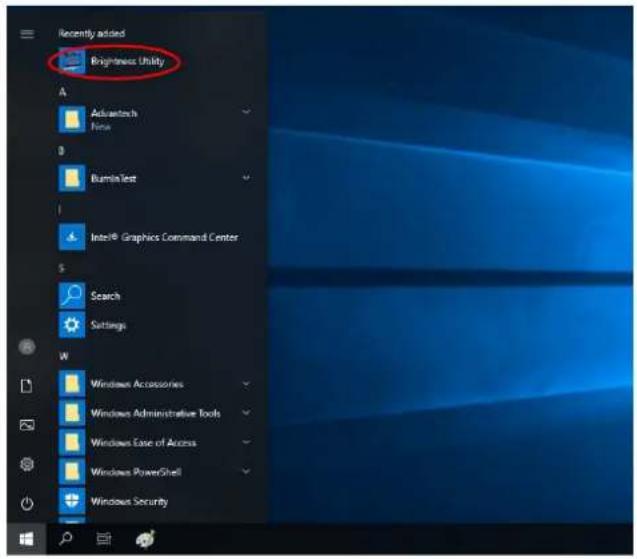This screenshot has height=559, width=637.
Task: Click the Search magnifier app tile
Action: [x=72, y=295]
